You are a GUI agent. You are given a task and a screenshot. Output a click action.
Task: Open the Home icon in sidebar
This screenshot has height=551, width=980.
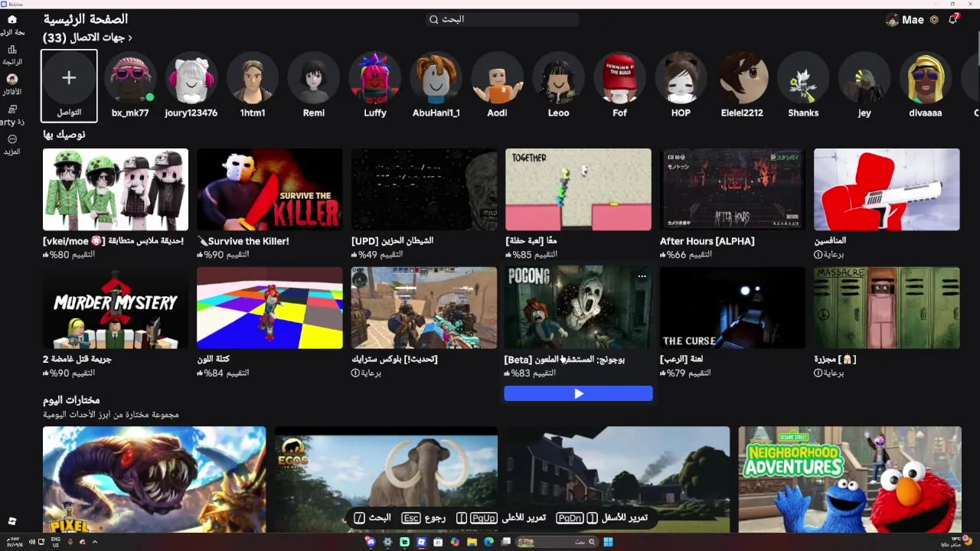coord(11,19)
